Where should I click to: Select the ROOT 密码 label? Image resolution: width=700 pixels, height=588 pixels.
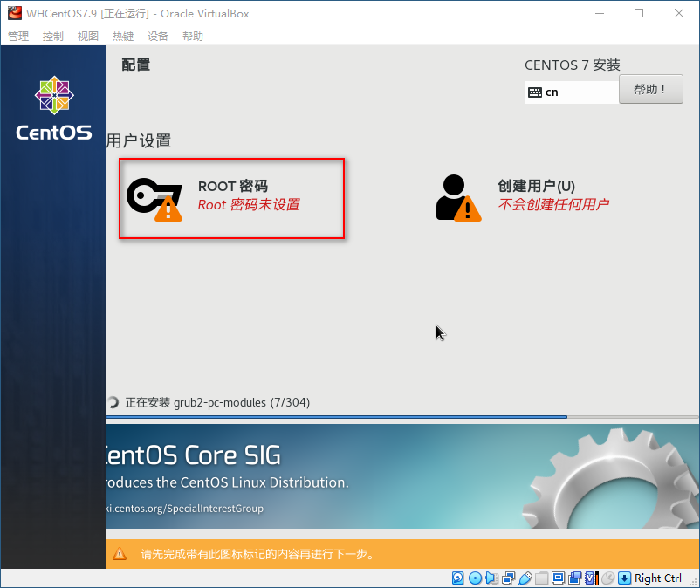233,186
